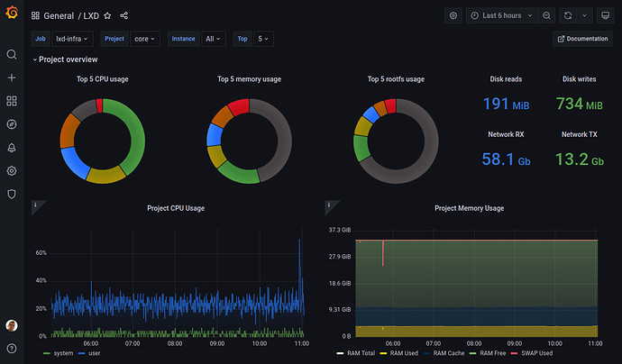
Task: Open the Explore compass icon
Action: (x=12, y=124)
